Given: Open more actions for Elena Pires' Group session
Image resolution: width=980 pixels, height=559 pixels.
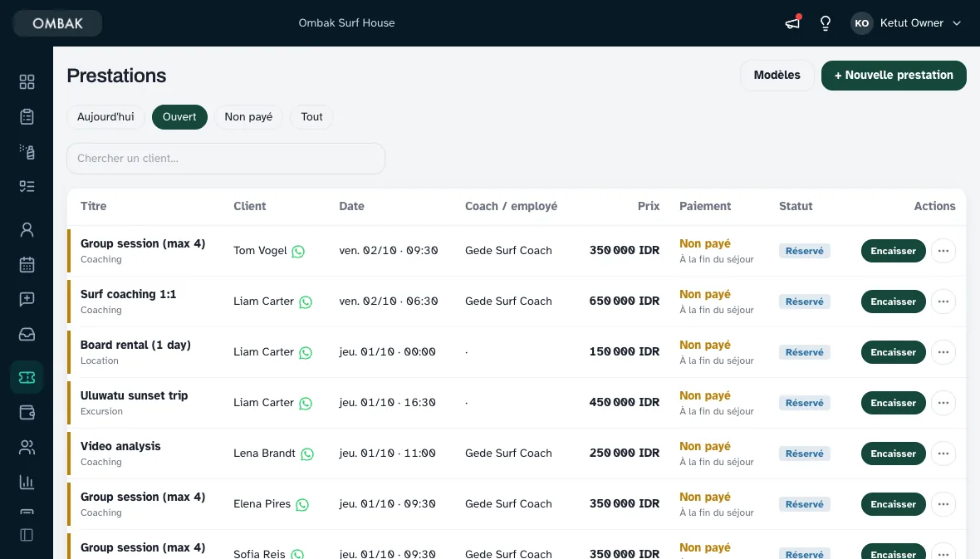Looking at the screenshot, I should click(x=943, y=504).
